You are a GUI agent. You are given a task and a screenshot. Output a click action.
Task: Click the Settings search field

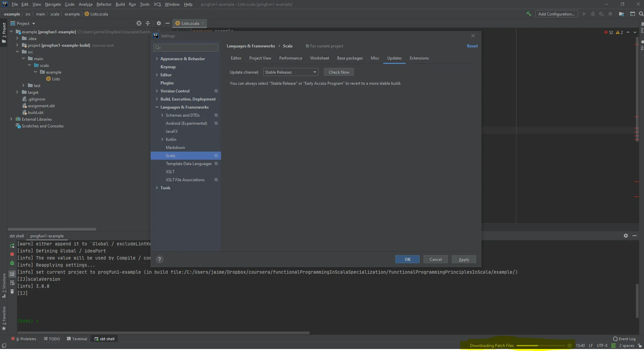[186, 48]
